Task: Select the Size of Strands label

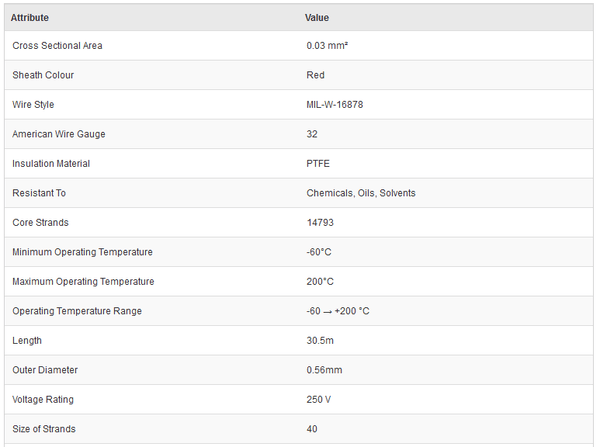Action: [x=44, y=429]
